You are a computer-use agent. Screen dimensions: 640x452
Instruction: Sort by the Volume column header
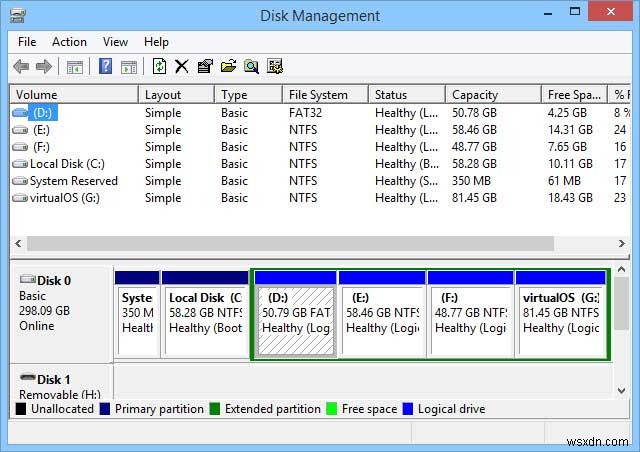click(74, 95)
